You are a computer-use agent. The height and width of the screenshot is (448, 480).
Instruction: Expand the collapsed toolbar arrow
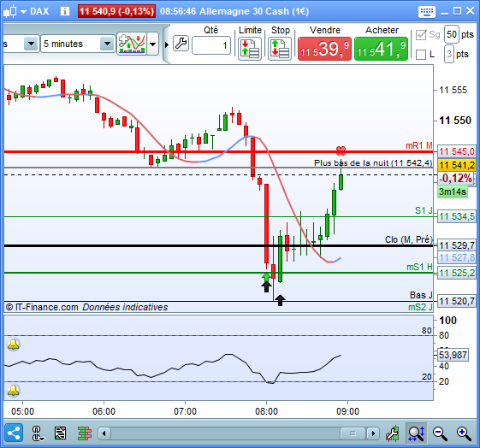[x=167, y=44]
